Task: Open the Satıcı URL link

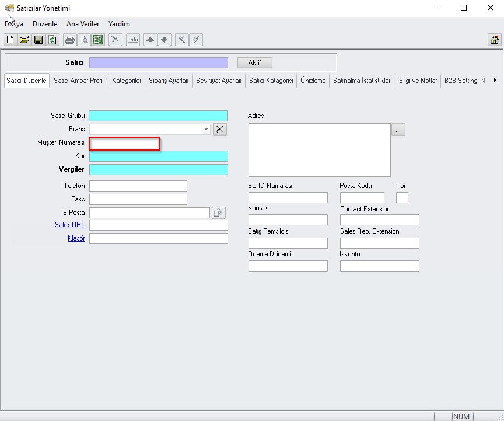Action: coord(69,225)
